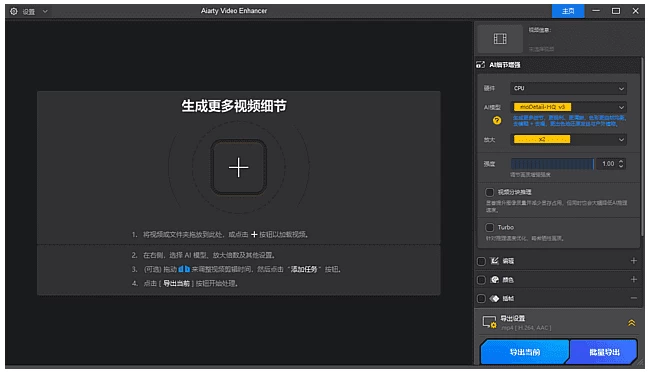Click the blue strength slider bar

tap(552, 164)
